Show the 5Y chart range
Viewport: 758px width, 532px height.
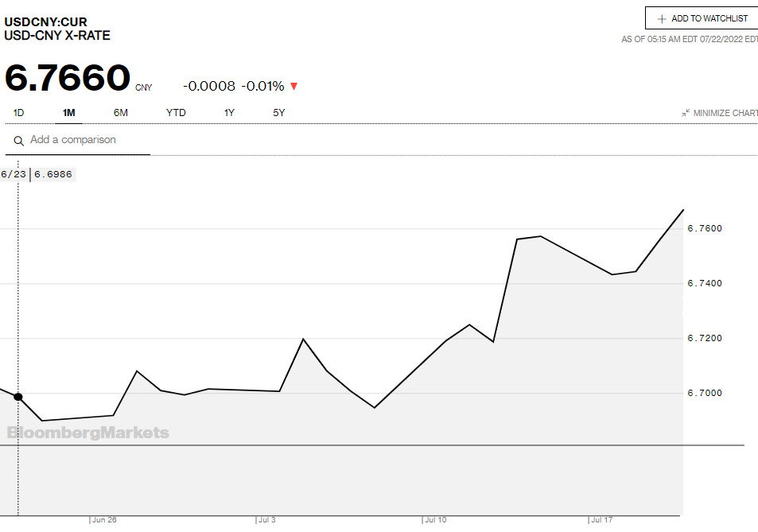[278, 113]
